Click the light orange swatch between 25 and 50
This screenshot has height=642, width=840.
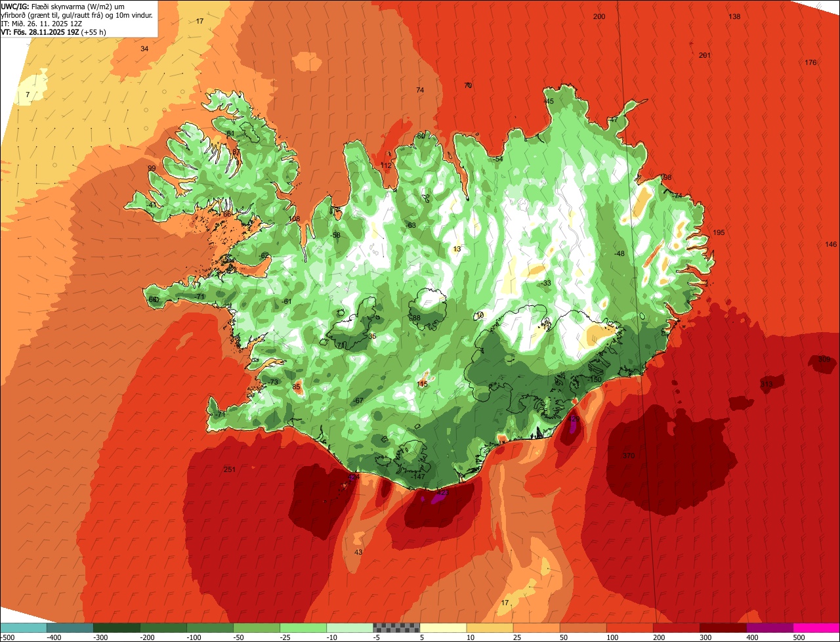(536, 628)
